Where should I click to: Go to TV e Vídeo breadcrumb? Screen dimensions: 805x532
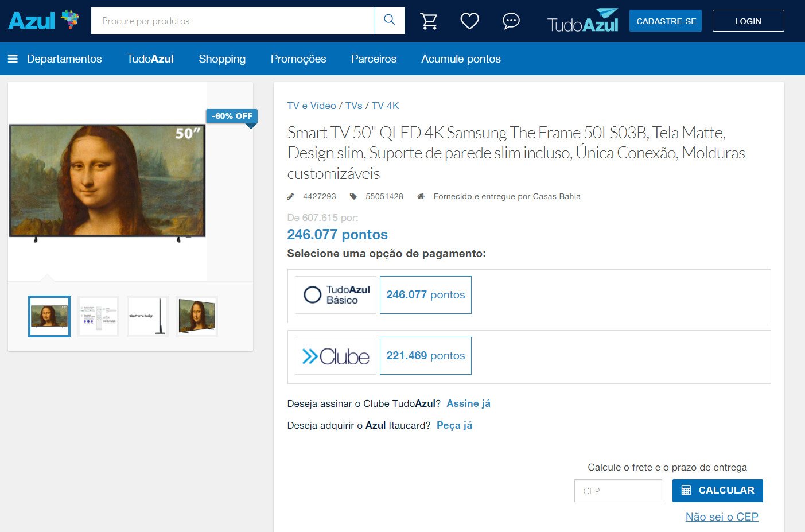(312, 106)
